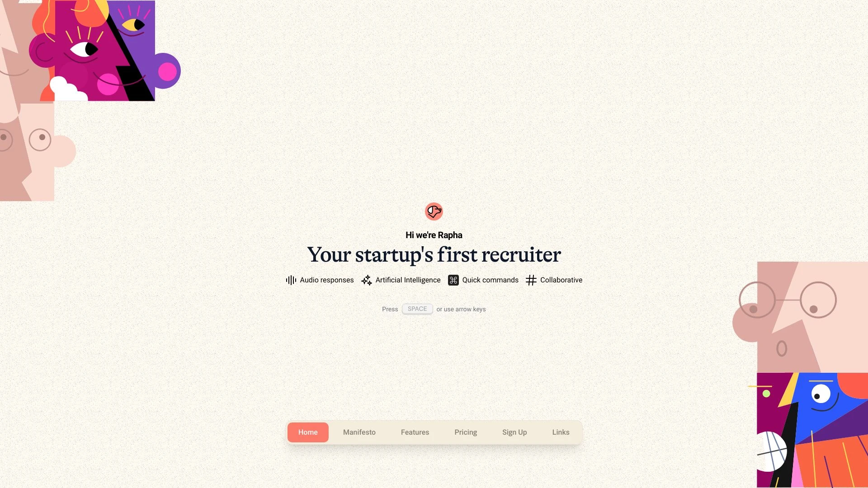This screenshot has width=868, height=488.
Task: Click the Collaborative hashtag icon
Action: coord(531,280)
